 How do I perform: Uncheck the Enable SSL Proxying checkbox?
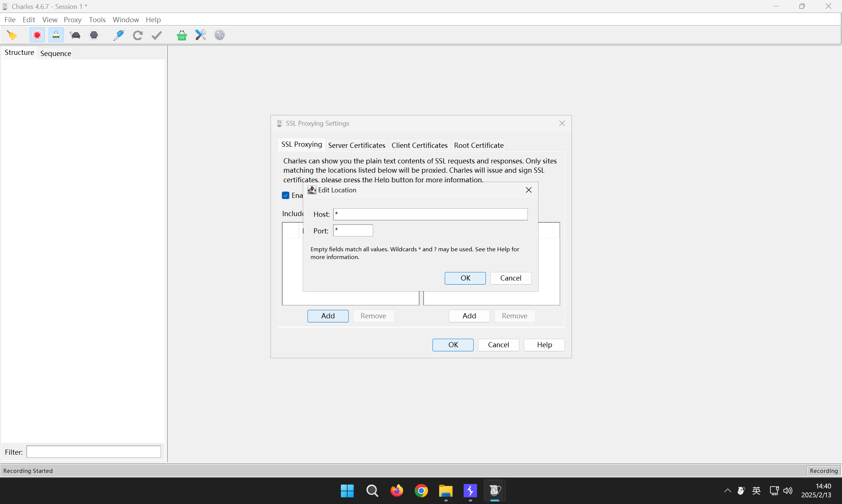[x=286, y=195]
